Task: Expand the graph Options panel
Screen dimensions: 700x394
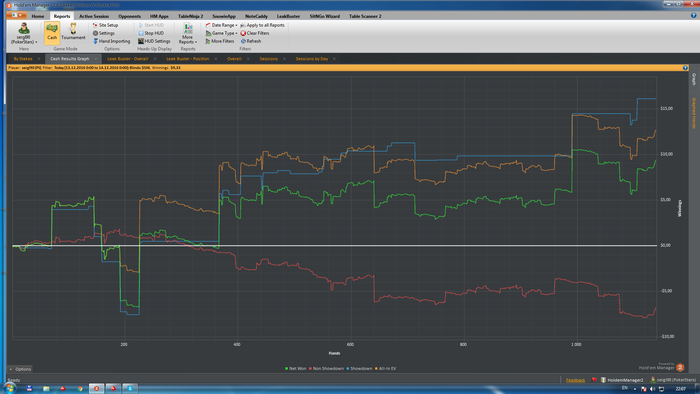Action: tap(21, 369)
